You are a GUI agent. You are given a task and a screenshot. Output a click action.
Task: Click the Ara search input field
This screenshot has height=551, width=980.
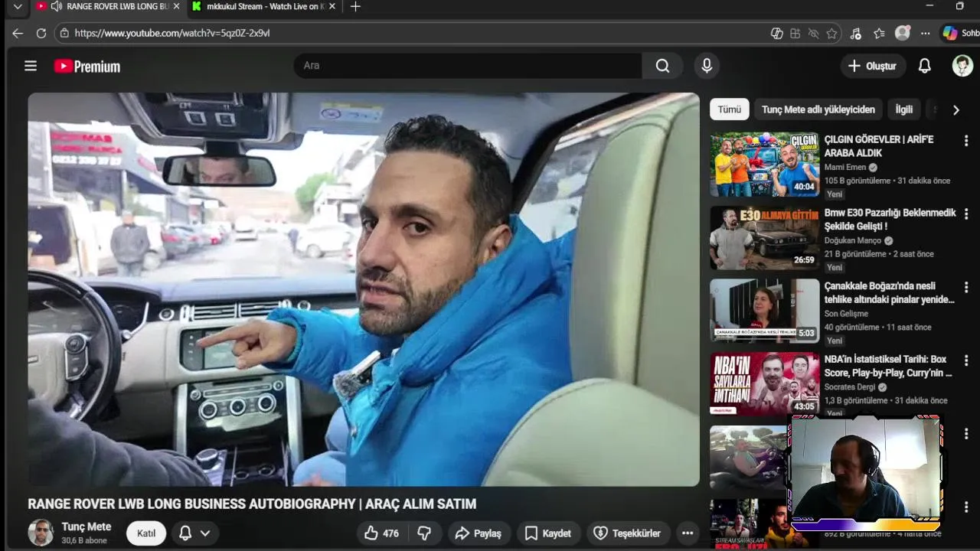(468, 66)
